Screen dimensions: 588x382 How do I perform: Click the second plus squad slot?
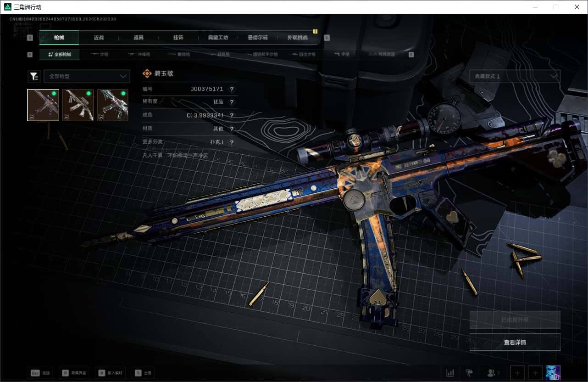tap(535, 373)
